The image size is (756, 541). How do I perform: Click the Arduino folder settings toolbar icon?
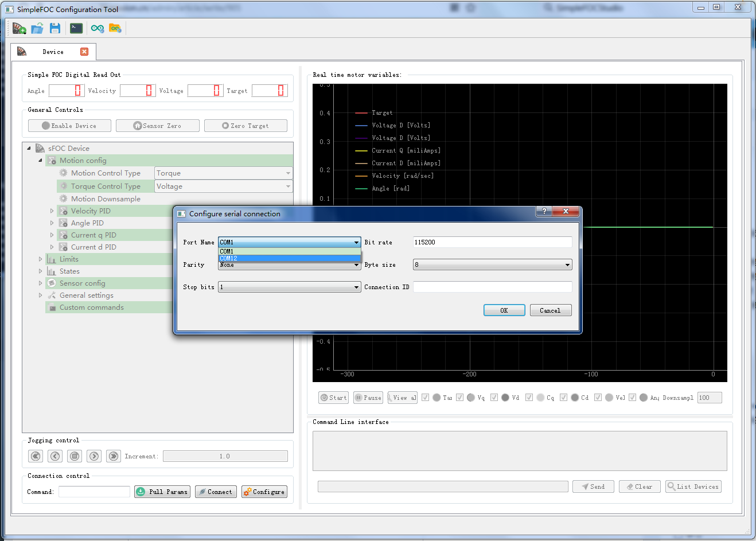click(x=115, y=28)
